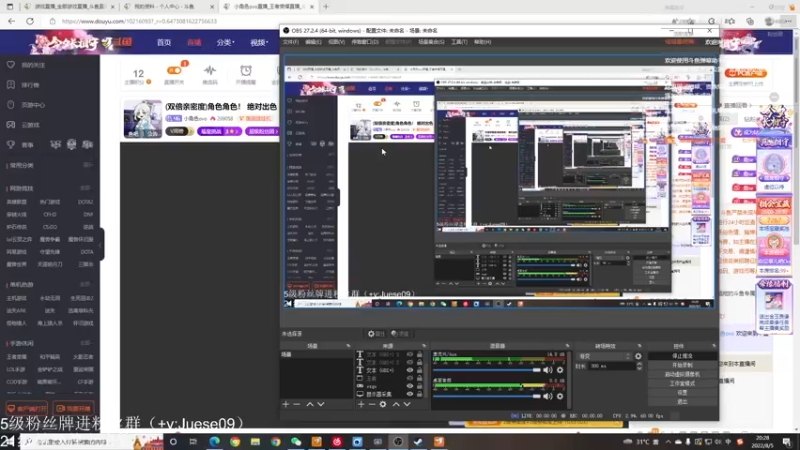Add a new scene with plus icon in OBS scenes panel
The image size is (800, 450).
pos(286,404)
